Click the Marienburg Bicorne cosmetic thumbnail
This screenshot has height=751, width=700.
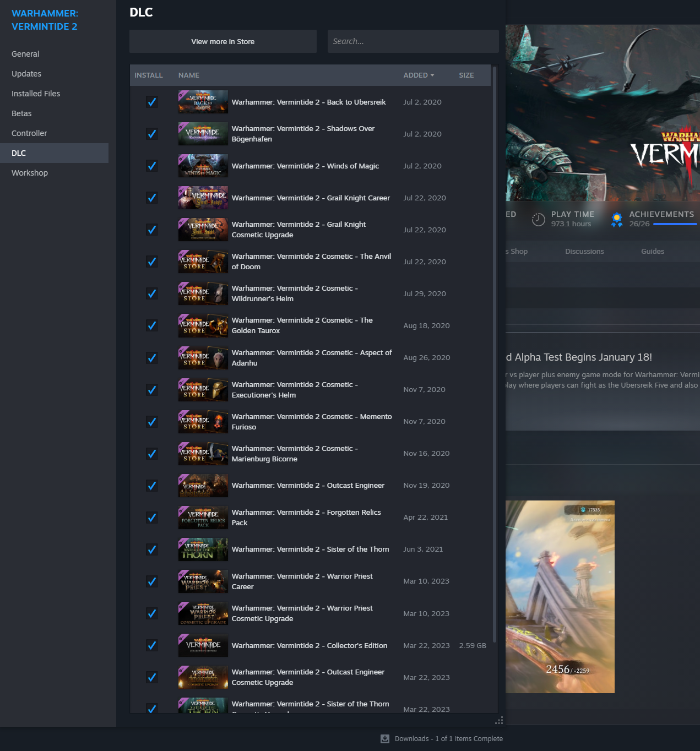(203, 454)
